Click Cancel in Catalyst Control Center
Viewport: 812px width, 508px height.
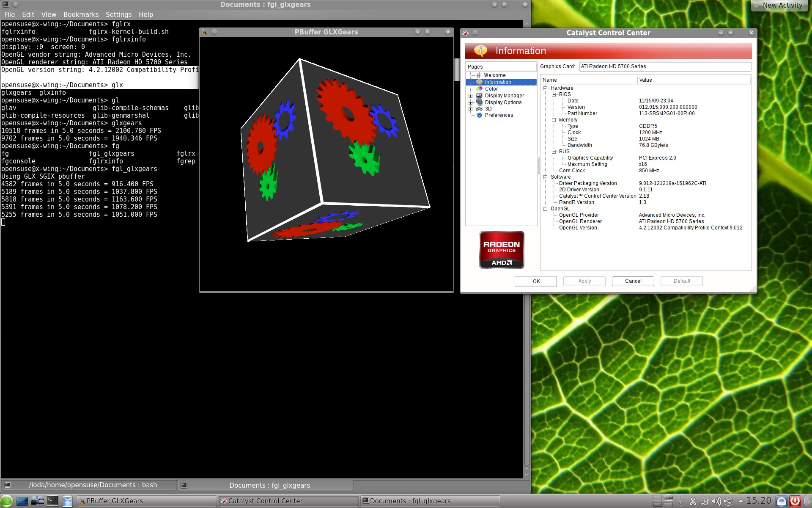[633, 281]
